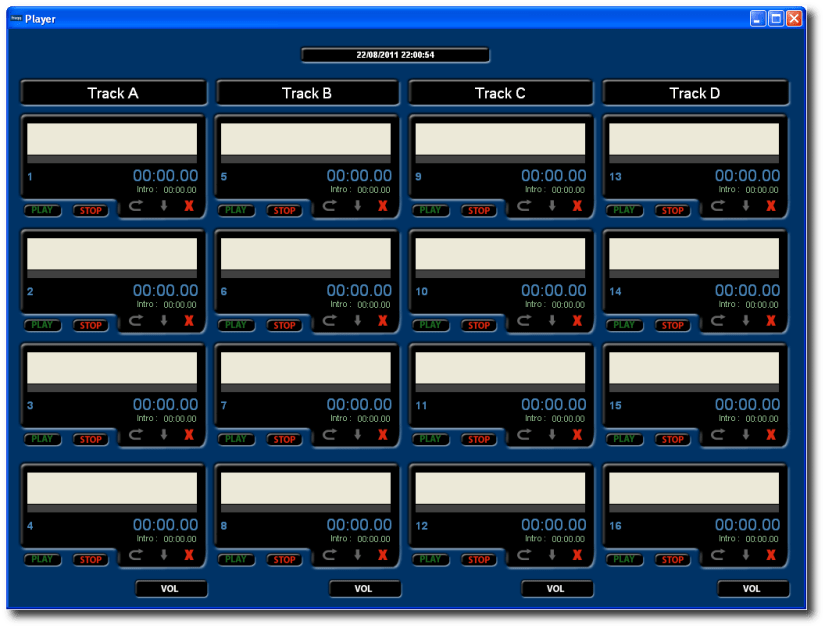Open the VOL control under Track A
Image resolution: width=825 pixels, height=628 pixels.
click(171, 589)
